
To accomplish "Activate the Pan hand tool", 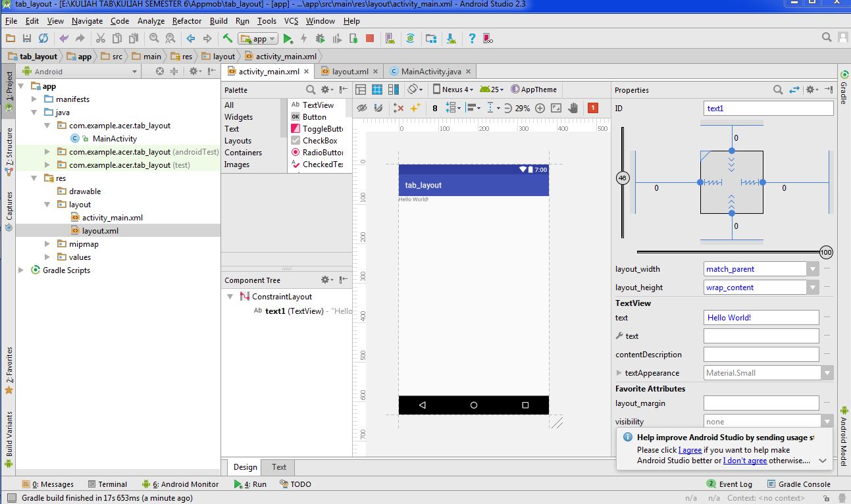I will pos(573,108).
